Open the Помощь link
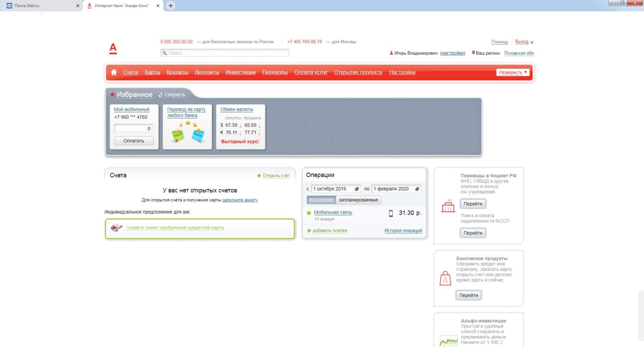The width and height of the screenshot is (644, 362). click(x=500, y=42)
